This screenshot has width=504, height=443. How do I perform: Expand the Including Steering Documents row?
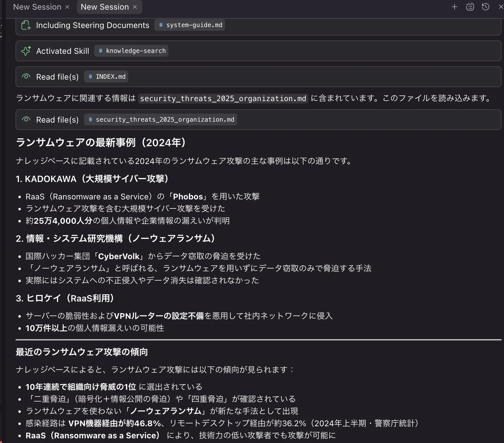[258, 26]
